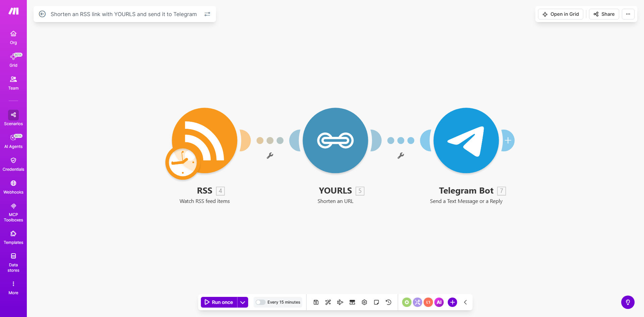Image resolution: width=644 pixels, height=317 pixels.
Task: Click the Share button
Action: (x=604, y=14)
